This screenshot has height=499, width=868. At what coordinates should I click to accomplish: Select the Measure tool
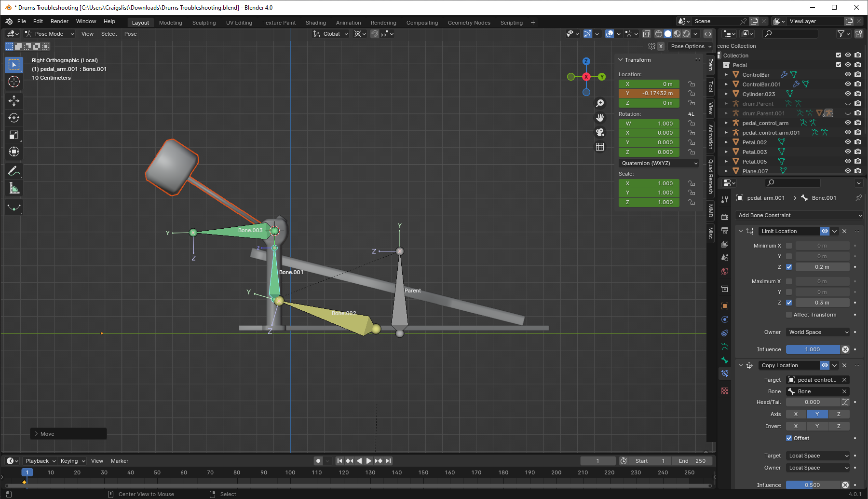14,188
